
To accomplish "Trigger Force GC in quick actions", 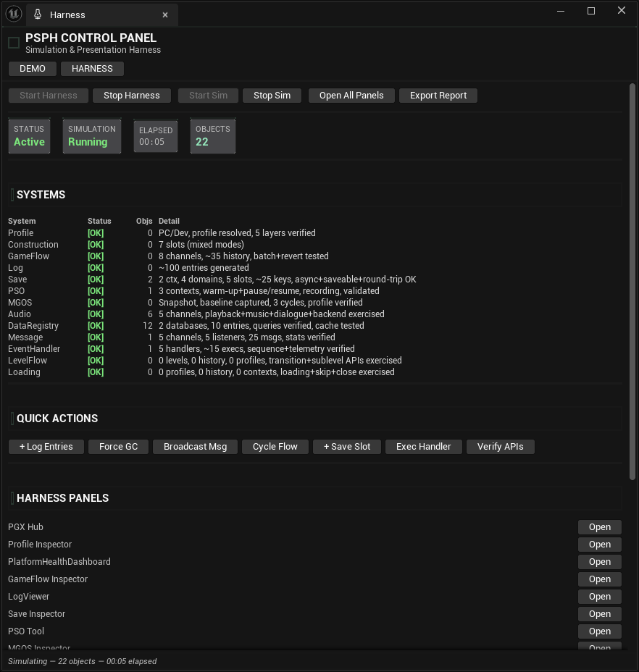I will pyautogui.click(x=118, y=446).
